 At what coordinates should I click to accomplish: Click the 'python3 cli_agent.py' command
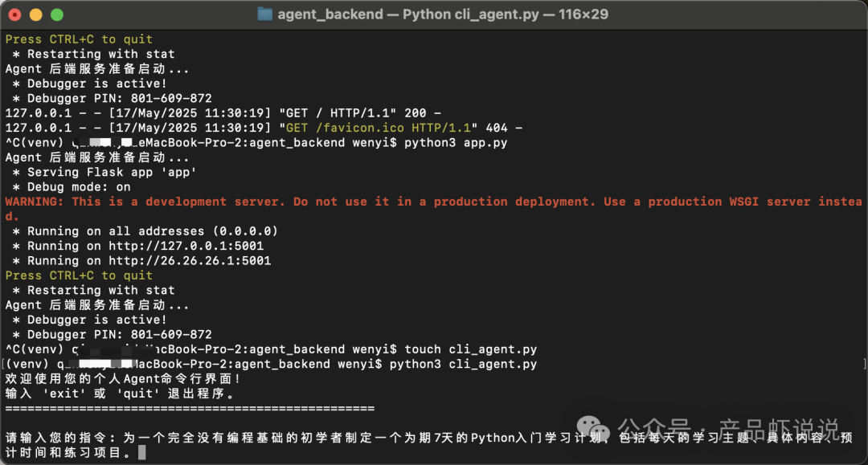[x=464, y=364]
